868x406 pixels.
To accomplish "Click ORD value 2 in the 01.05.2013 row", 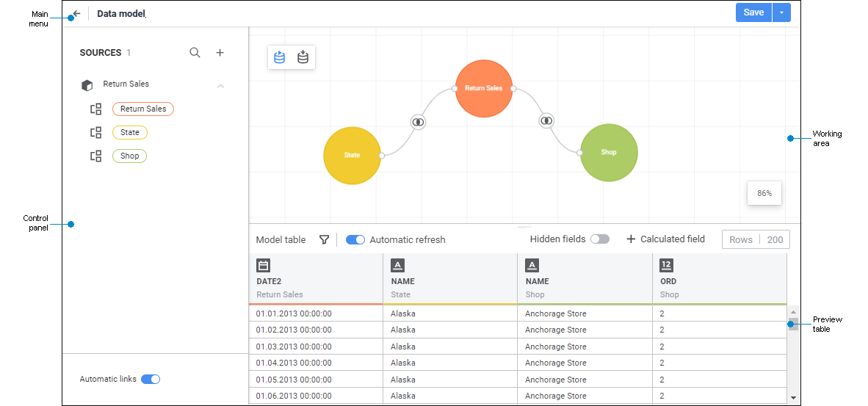I will (x=662, y=380).
